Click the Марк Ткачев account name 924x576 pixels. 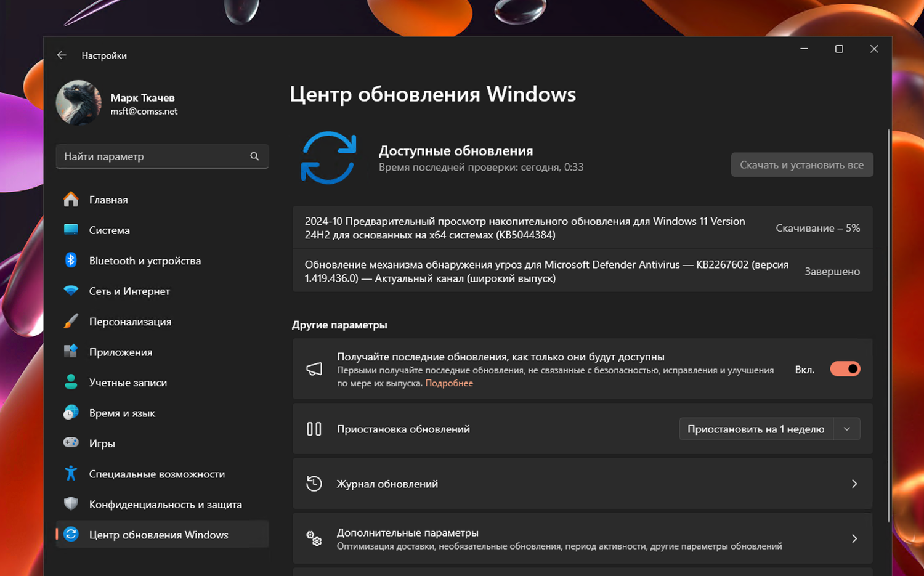(142, 97)
